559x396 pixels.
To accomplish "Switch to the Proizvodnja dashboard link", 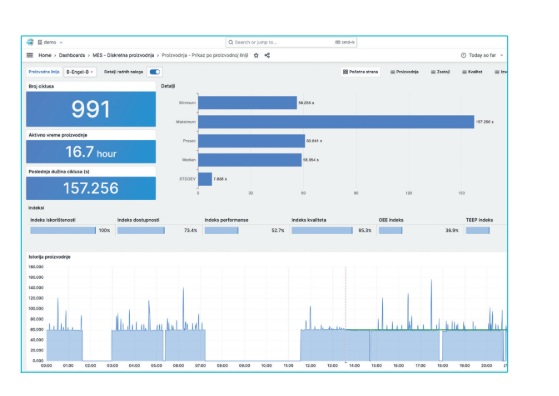I will tap(405, 72).
